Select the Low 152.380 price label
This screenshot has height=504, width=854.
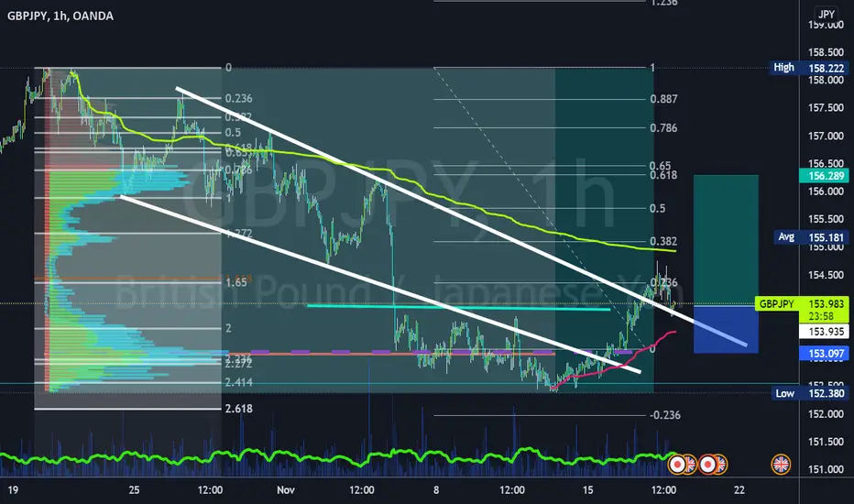coord(809,393)
